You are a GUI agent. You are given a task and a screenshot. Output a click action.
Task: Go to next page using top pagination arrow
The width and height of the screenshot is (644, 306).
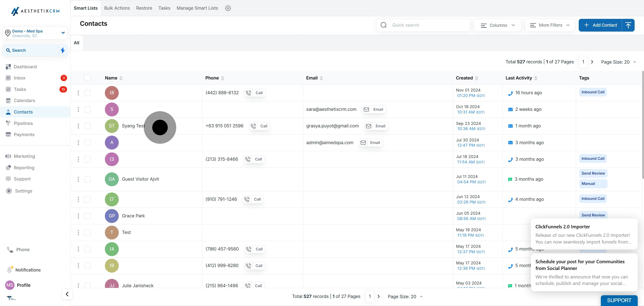pyautogui.click(x=592, y=62)
